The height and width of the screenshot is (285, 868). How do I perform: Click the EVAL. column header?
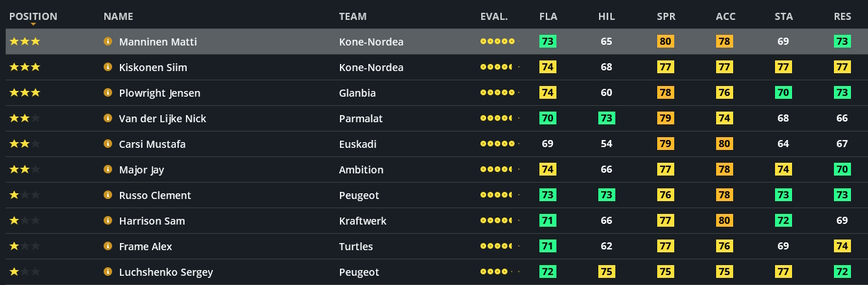[494, 16]
